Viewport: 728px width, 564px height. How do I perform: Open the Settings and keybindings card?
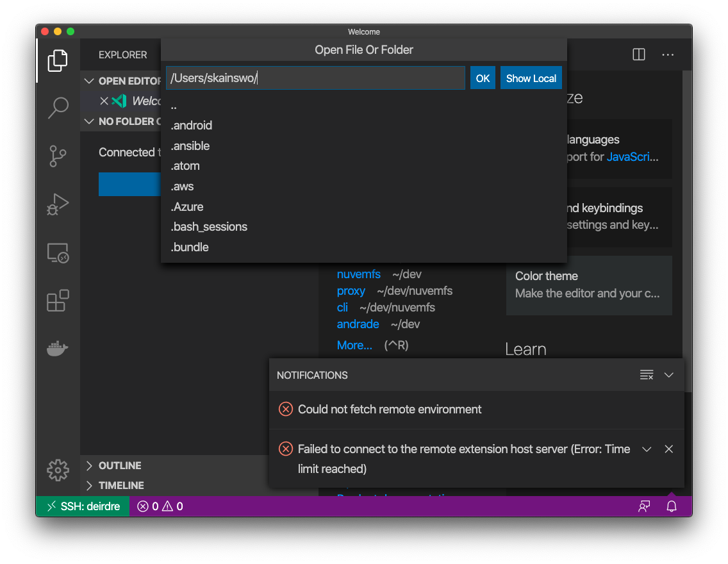(619, 217)
